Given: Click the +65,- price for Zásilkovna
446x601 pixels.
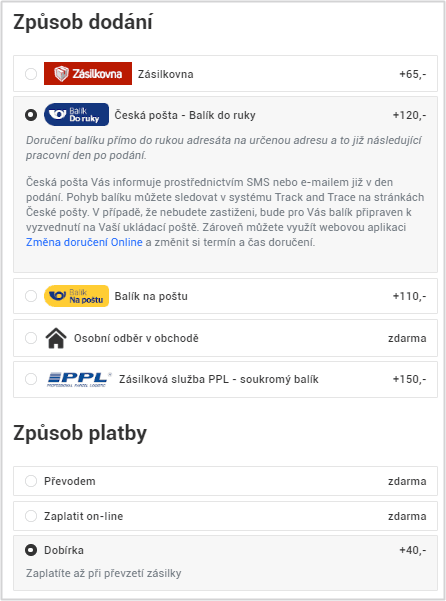Looking at the screenshot, I should point(413,74).
